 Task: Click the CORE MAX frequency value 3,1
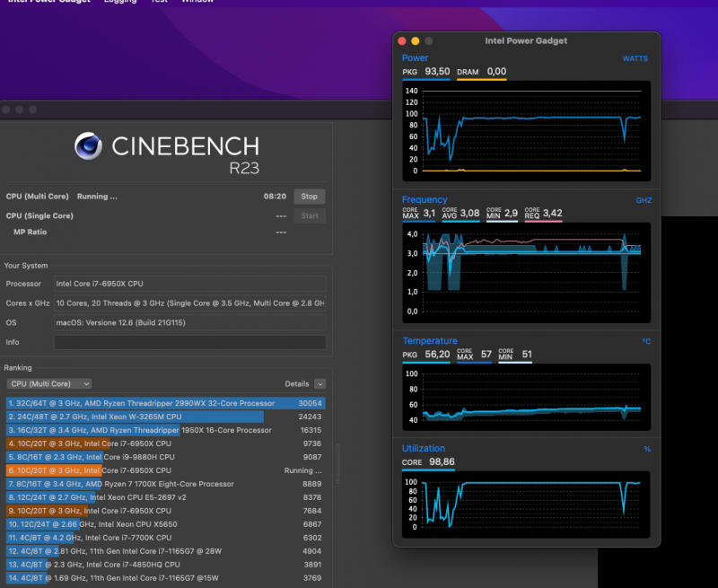429,213
